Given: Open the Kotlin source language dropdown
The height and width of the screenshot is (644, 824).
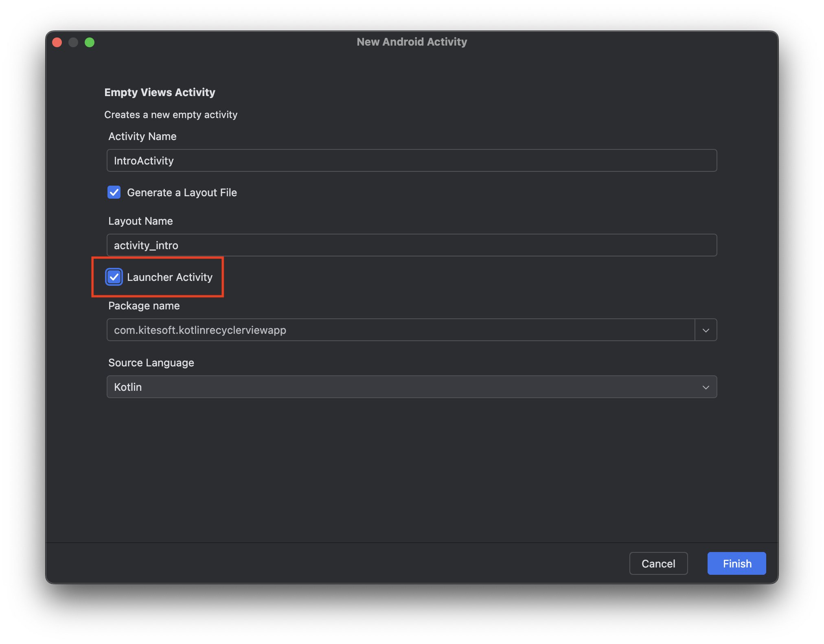Looking at the screenshot, I should pyautogui.click(x=411, y=387).
